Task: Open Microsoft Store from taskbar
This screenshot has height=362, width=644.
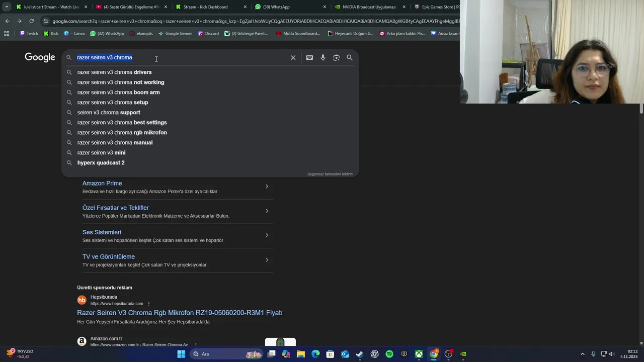Action: pyautogui.click(x=330, y=354)
